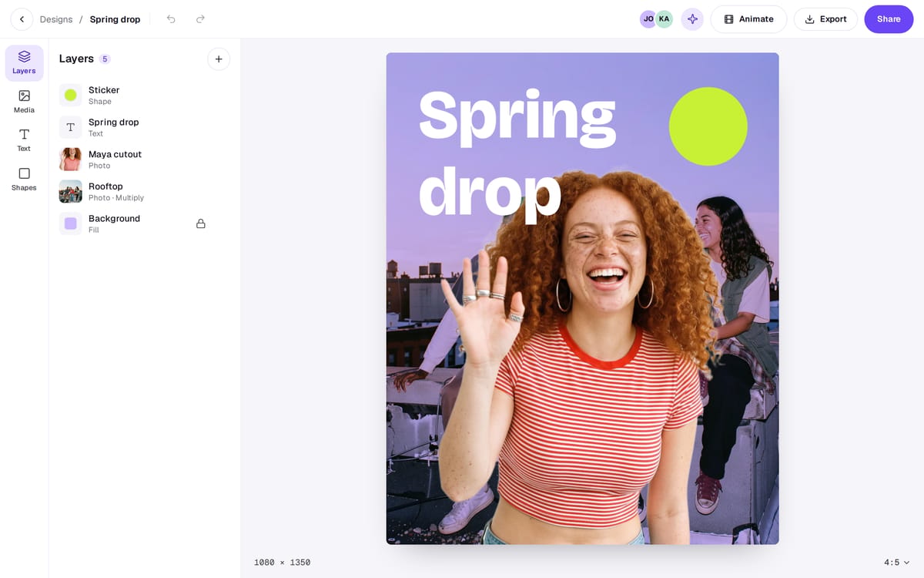Screen dimensions: 924x578
Task: Click the Layers panel heading
Action: click(x=76, y=59)
